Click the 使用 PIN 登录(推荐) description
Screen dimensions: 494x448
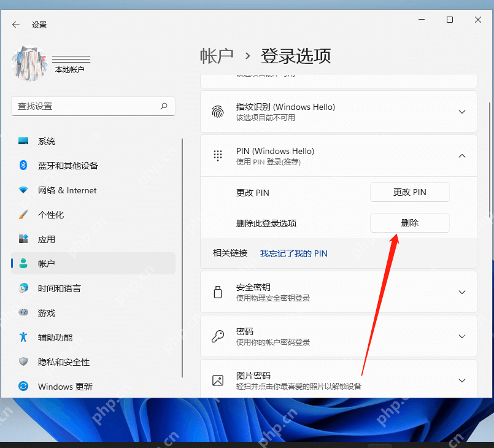tap(268, 162)
